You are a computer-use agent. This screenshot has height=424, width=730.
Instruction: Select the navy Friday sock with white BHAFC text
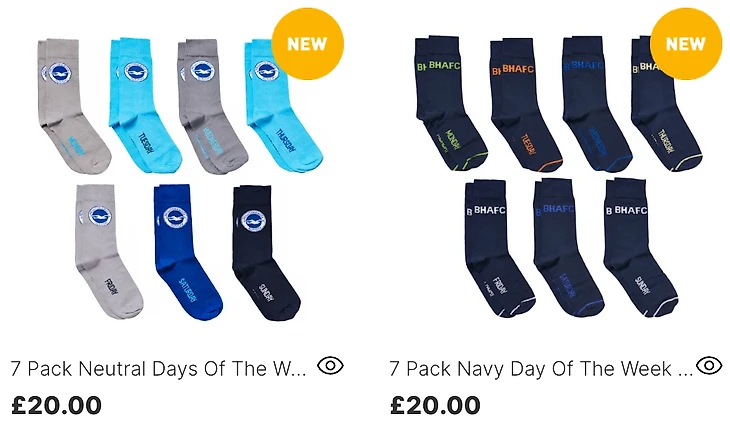[x=498, y=248]
